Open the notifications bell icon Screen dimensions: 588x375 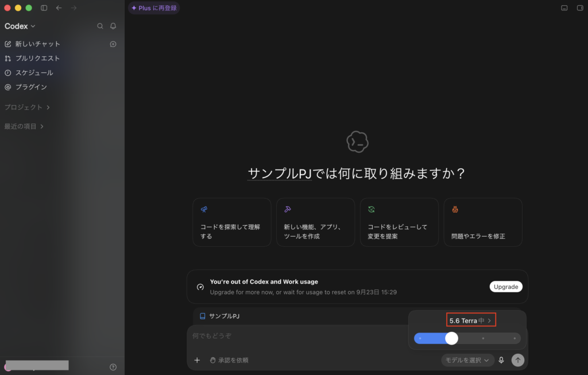(113, 26)
